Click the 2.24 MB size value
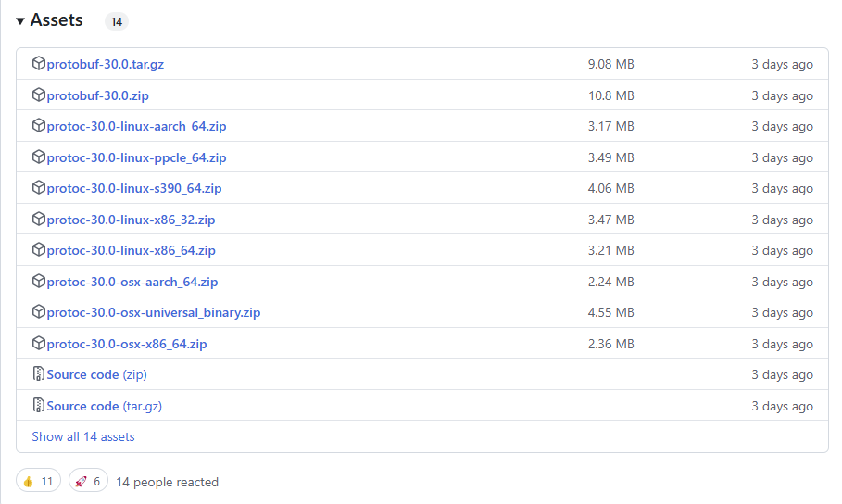842x504 pixels. coord(611,282)
